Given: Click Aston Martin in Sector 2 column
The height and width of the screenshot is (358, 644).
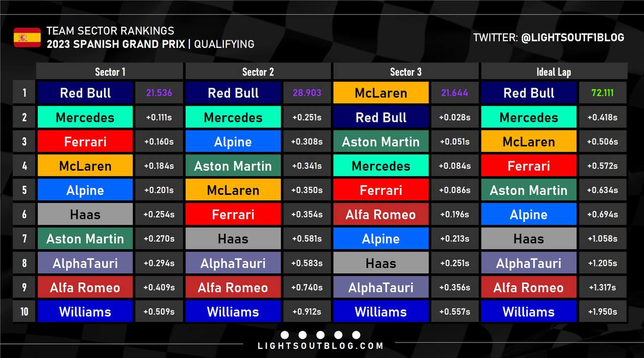Looking at the screenshot, I should click(233, 166).
